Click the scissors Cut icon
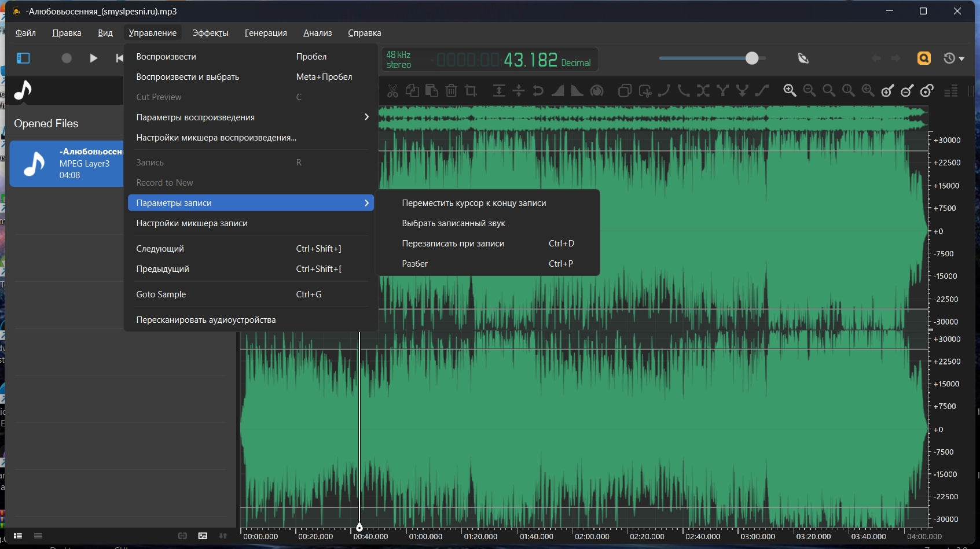Screen dimensions: 980x549 [392, 91]
